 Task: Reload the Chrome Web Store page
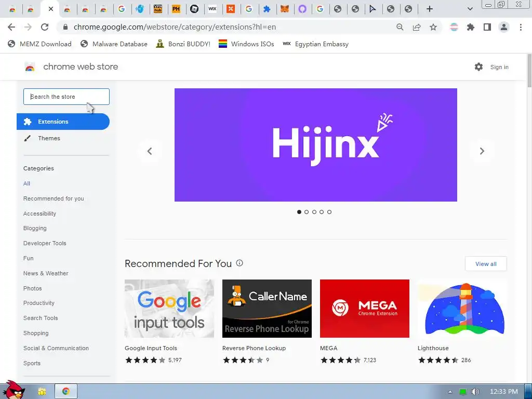click(45, 27)
